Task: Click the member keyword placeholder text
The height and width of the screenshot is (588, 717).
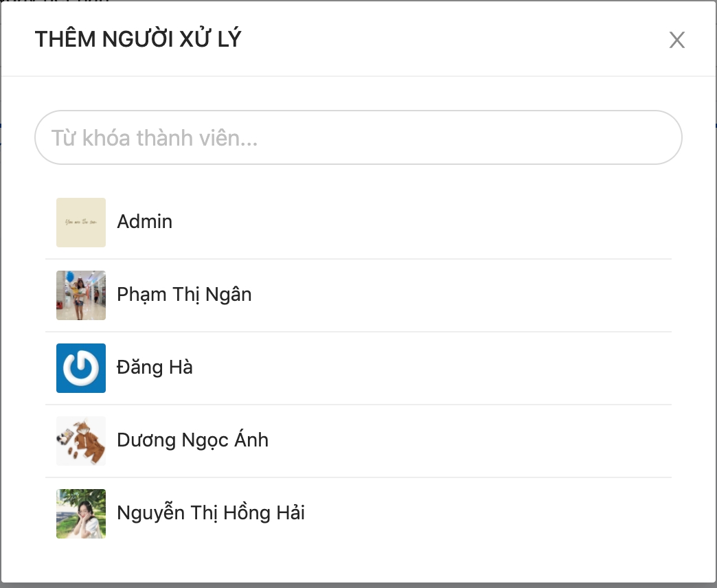Action: point(154,137)
